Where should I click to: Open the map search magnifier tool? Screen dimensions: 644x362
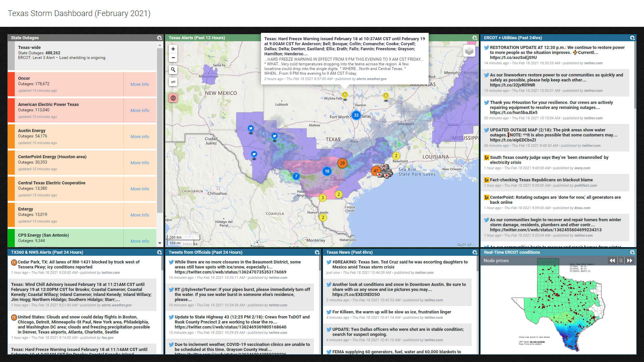173,70
